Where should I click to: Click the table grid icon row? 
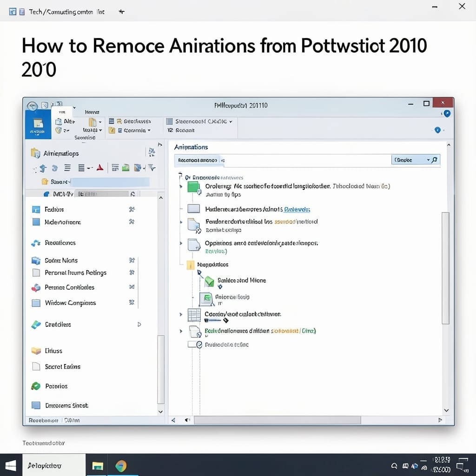point(194,315)
